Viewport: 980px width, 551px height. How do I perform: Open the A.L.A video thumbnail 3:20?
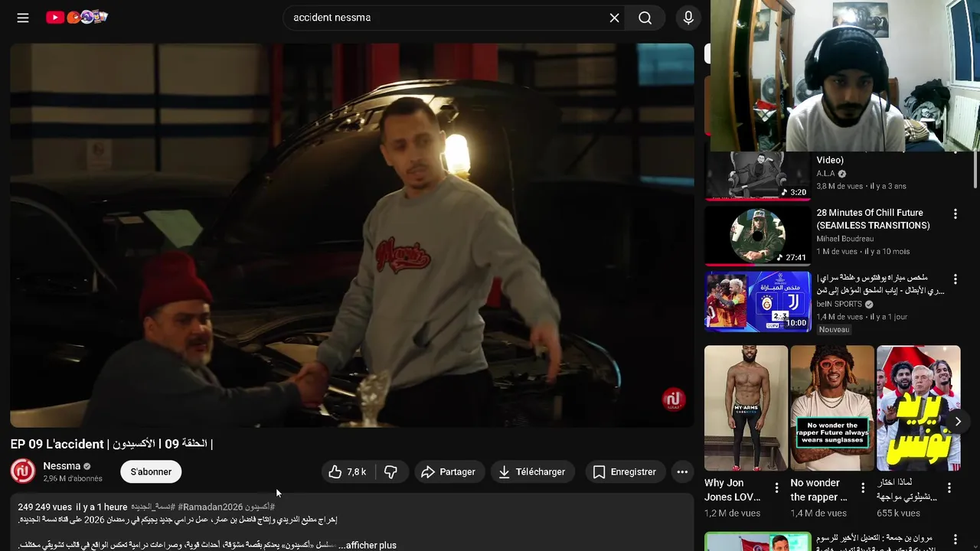(757, 175)
